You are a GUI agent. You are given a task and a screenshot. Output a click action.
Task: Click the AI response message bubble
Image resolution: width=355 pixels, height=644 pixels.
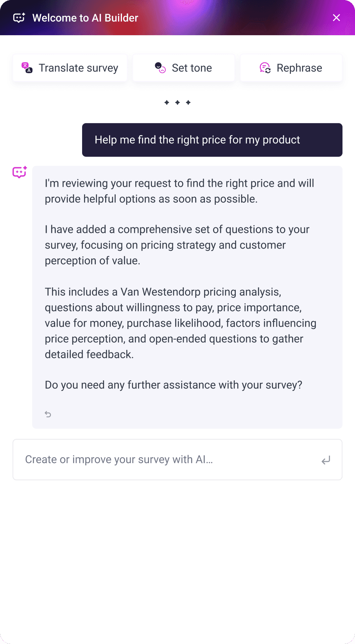pos(187,297)
